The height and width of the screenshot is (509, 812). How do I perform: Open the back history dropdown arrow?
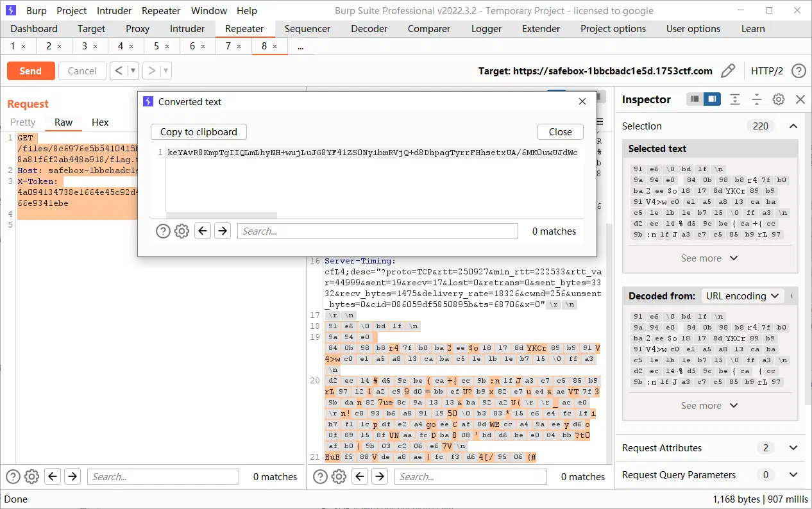coord(133,71)
